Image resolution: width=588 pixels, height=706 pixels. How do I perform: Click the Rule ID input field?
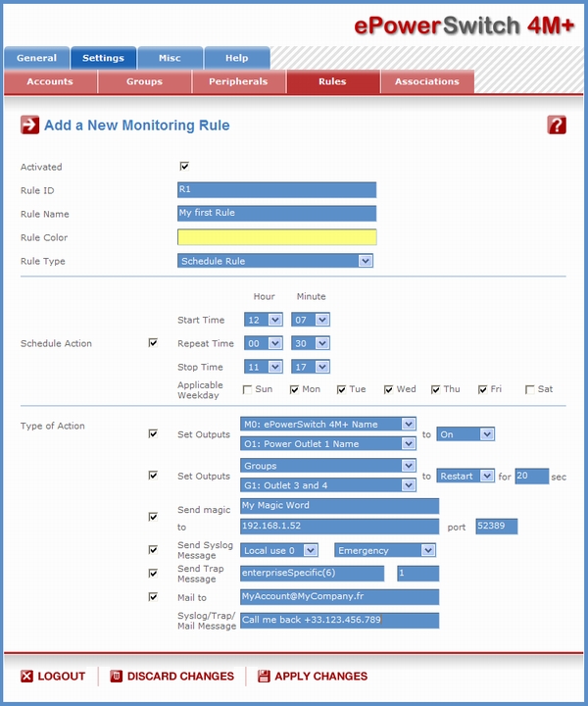click(276, 189)
